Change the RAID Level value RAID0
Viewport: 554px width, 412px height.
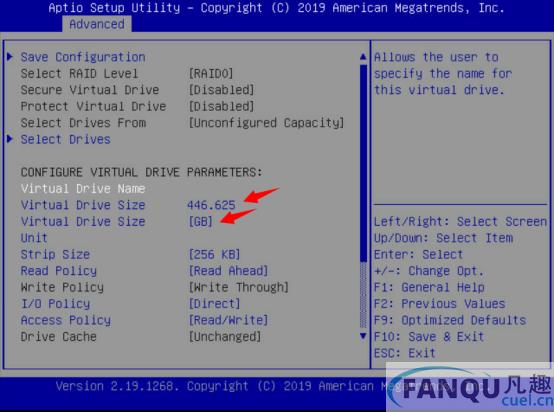tap(211, 73)
